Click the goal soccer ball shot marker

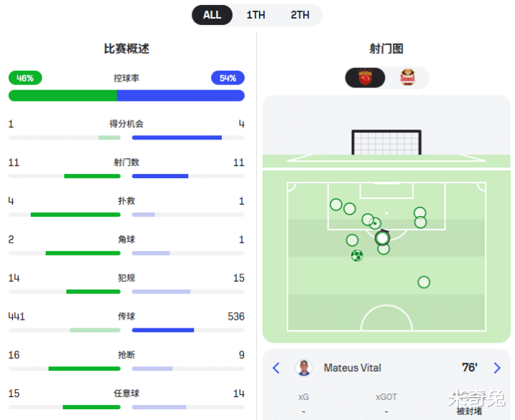(357, 255)
